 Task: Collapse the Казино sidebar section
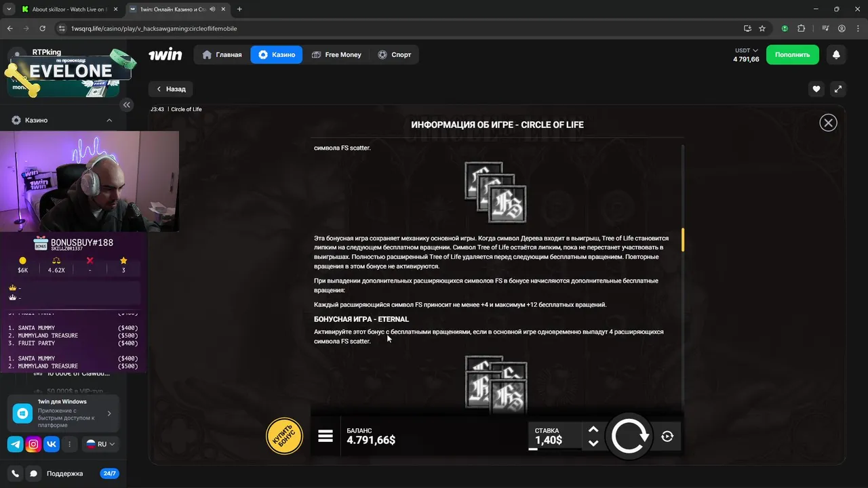pyautogui.click(x=109, y=120)
